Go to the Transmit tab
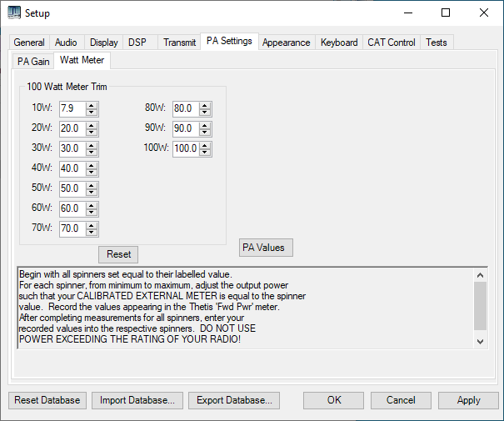 tap(179, 43)
